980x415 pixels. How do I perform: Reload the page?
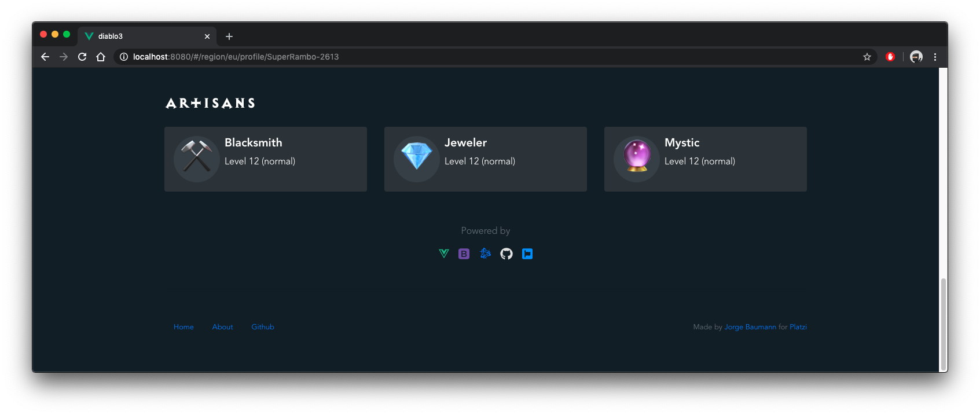tap(82, 57)
